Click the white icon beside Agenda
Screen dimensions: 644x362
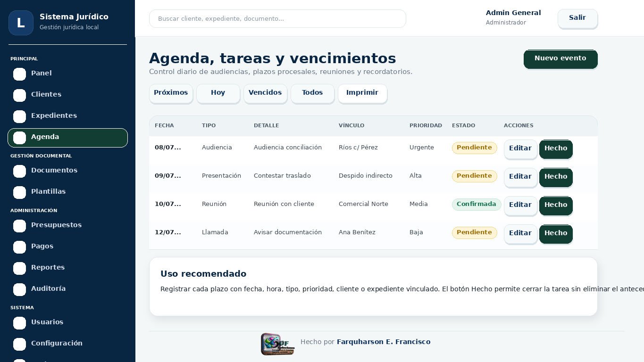(19, 138)
